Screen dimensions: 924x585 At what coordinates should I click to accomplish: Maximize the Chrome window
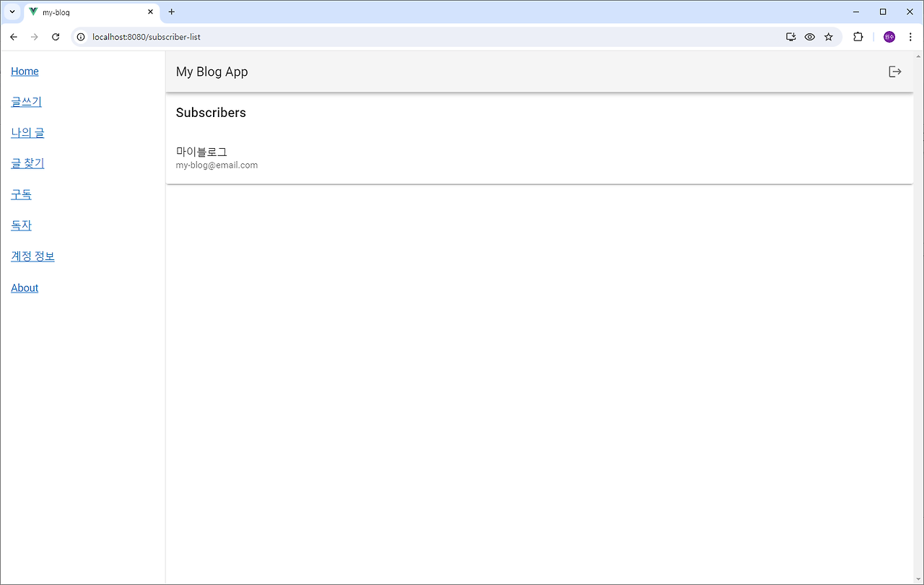pos(883,12)
